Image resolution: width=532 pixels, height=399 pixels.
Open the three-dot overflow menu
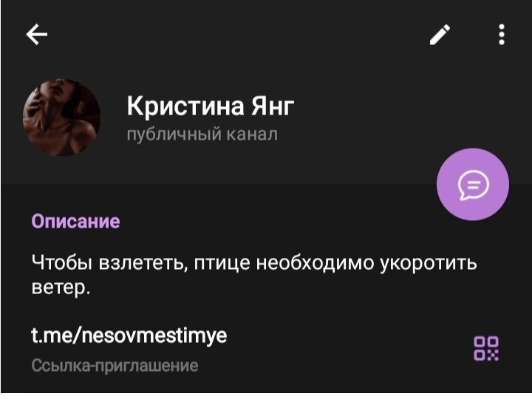click(502, 34)
